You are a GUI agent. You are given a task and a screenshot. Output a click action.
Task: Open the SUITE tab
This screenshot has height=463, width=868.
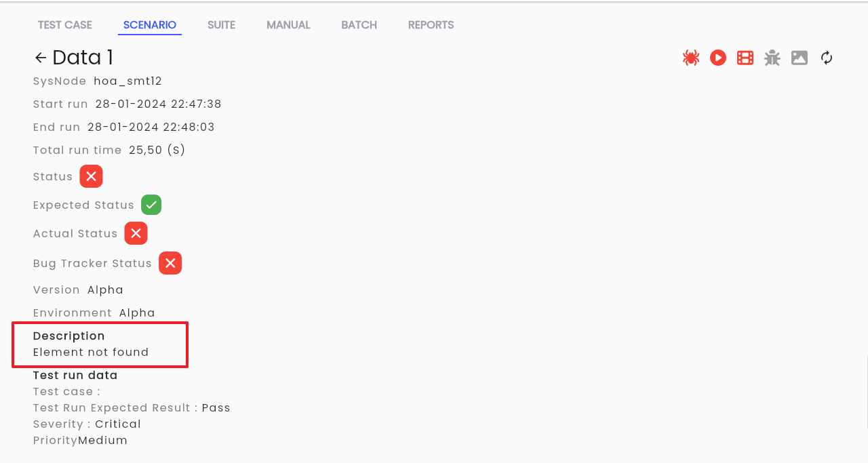coord(222,25)
